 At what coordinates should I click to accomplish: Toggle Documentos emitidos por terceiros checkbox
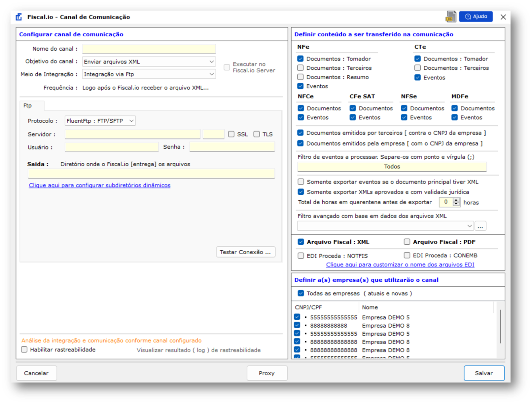click(x=300, y=133)
